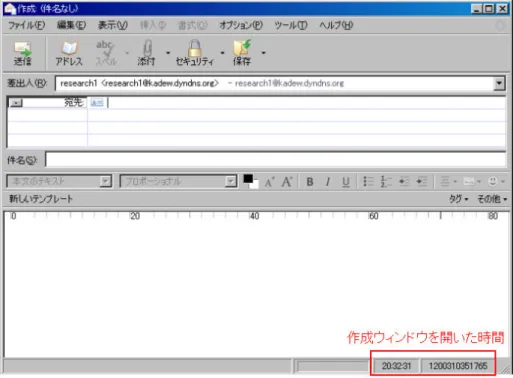Open the Format (書式) menu

click(x=192, y=25)
